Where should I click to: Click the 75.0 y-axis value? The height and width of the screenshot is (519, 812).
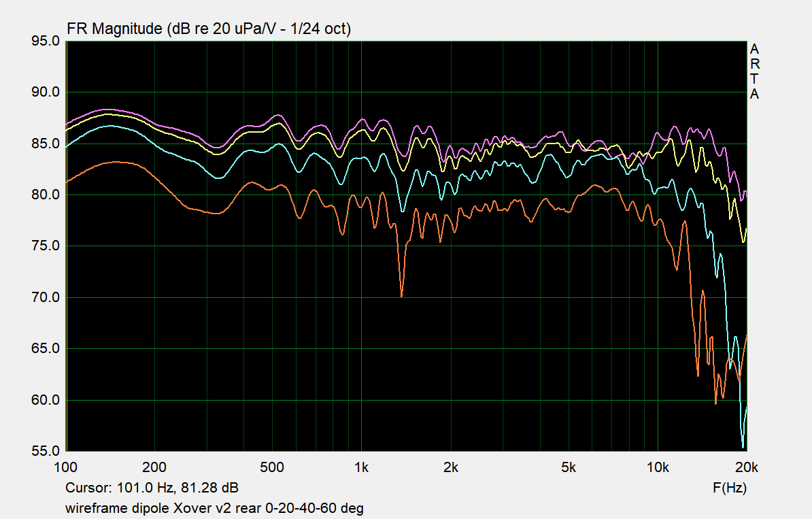(x=46, y=246)
